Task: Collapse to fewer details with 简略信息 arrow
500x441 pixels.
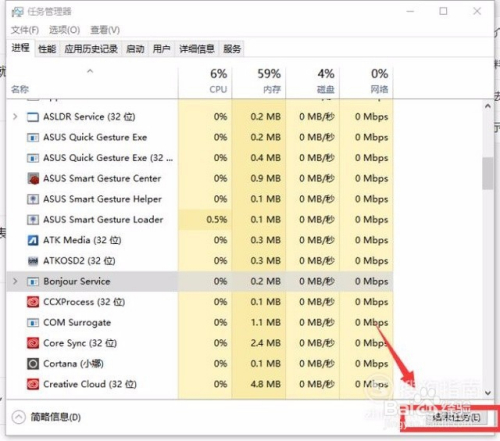Action: 19,417
